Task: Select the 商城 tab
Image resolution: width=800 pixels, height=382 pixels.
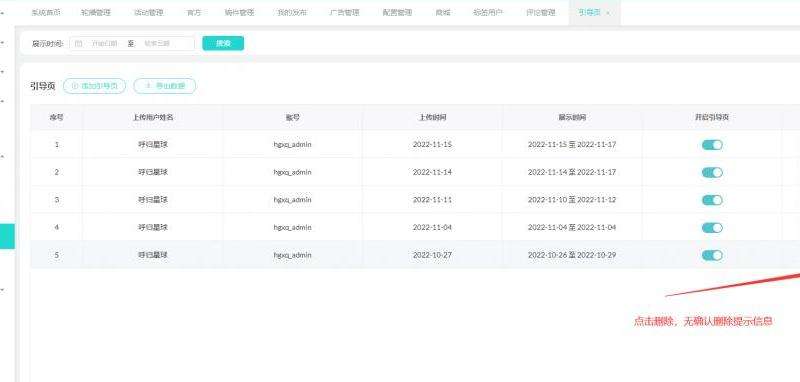Action: (x=443, y=13)
